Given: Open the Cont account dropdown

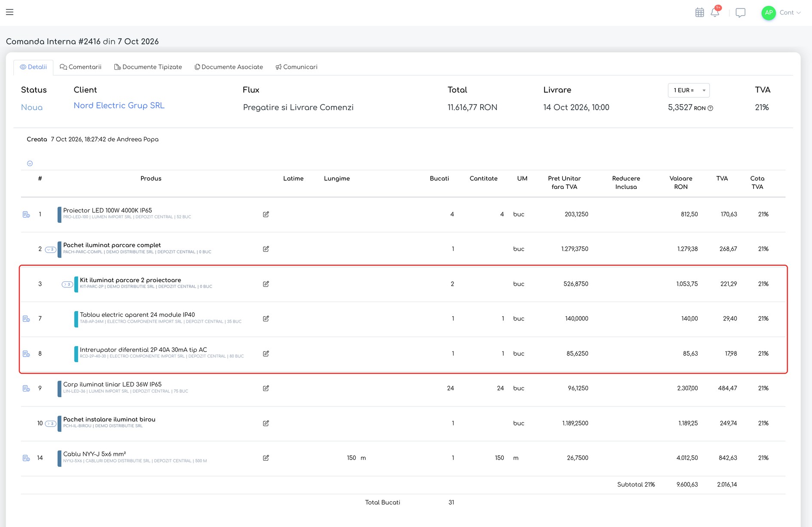Looking at the screenshot, I should pos(790,12).
